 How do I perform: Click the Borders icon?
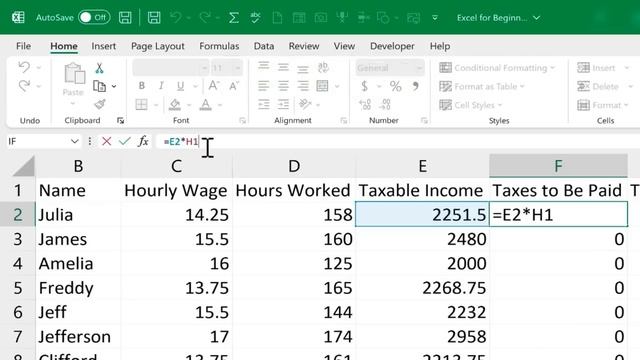pos(141,104)
